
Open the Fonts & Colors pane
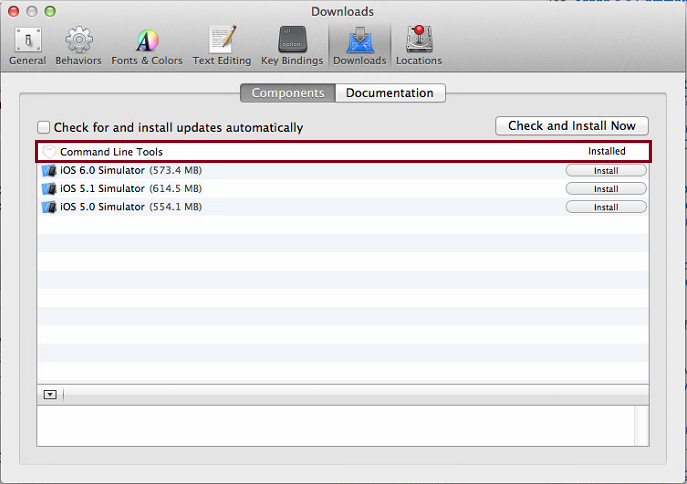147,46
